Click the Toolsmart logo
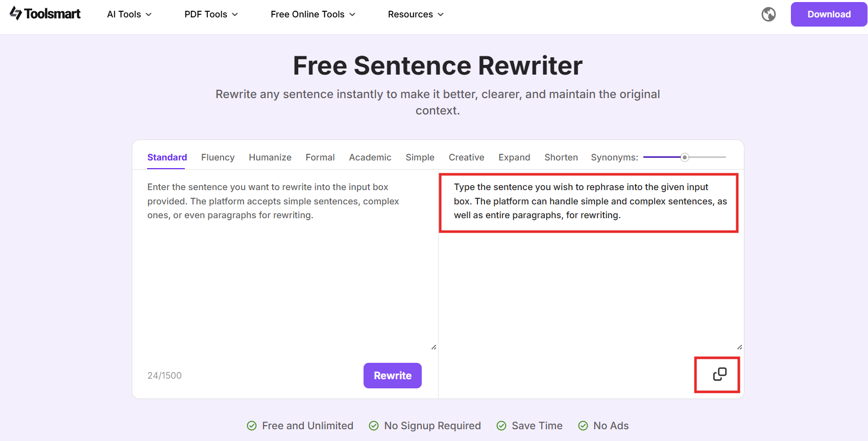 (45, 14)
